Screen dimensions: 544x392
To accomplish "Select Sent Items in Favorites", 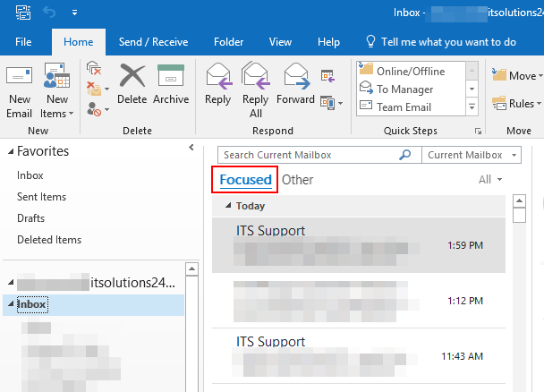I will click(x=41, y=197).
